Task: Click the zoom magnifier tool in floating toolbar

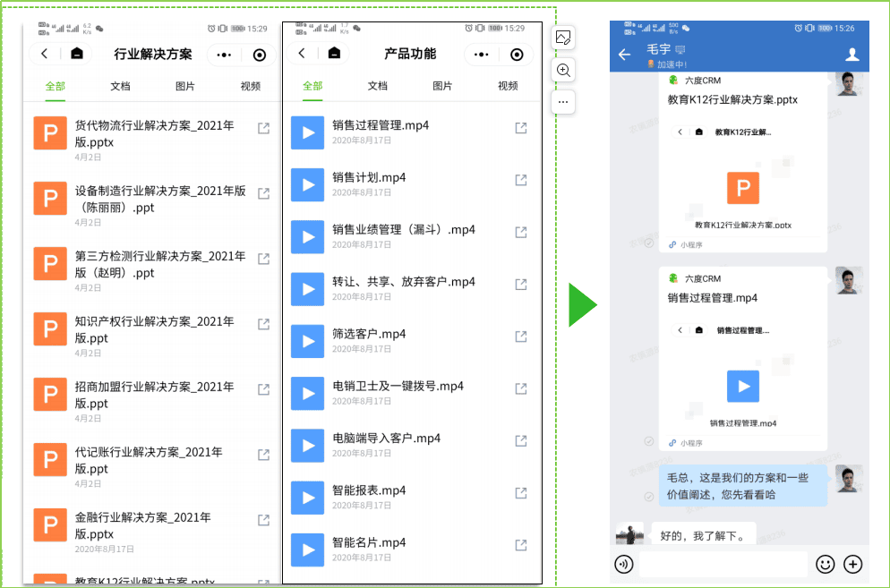Action: pyautogui.click(x=563, y=70)
